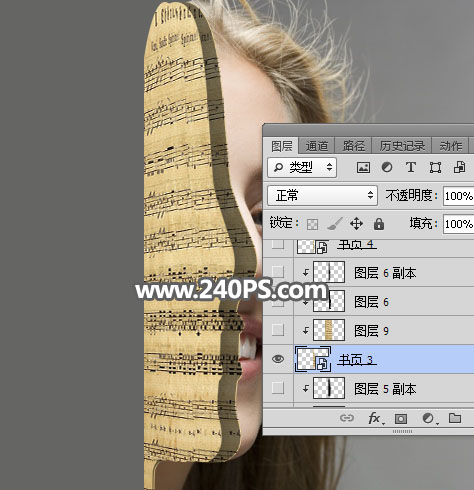Viewport: 474px width, 490px height.
Task: Select the 图层 6 layer name
Action: 371,302
